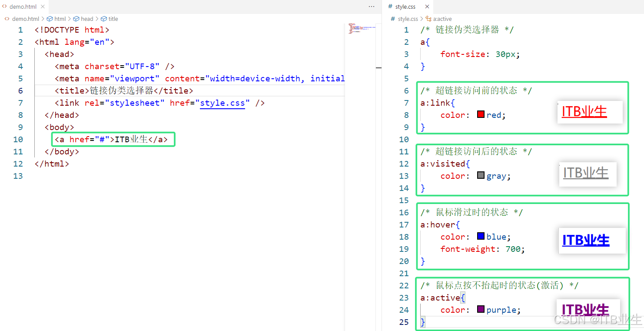644x331 pixels.
Task: Open the gray color swatch picker
Action: (x=481, y=175)
